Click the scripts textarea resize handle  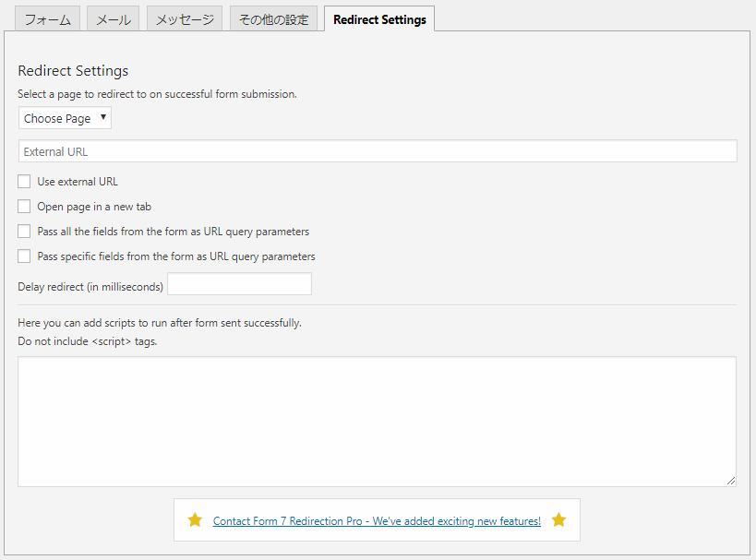coord(731,481)
